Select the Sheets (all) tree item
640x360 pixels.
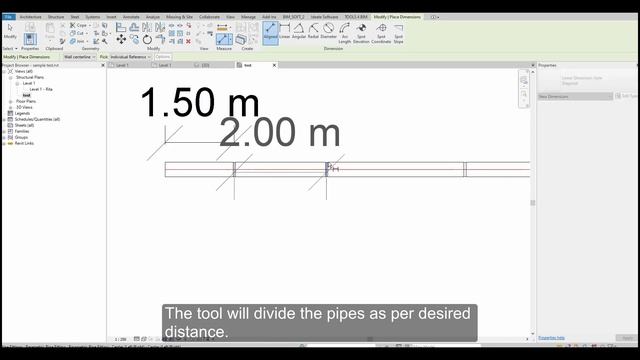pyautogui.click(x=24, y=125)
